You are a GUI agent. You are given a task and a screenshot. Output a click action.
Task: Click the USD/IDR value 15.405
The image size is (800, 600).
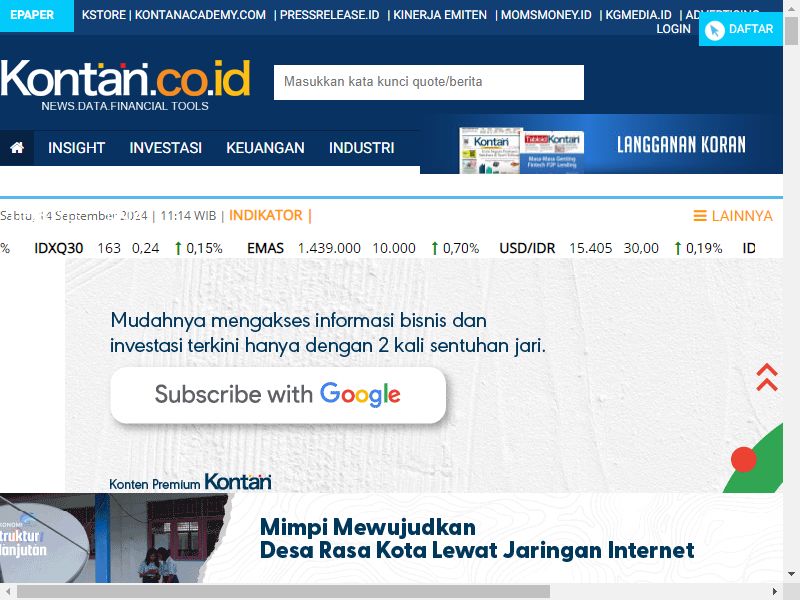tap(591, 248)
